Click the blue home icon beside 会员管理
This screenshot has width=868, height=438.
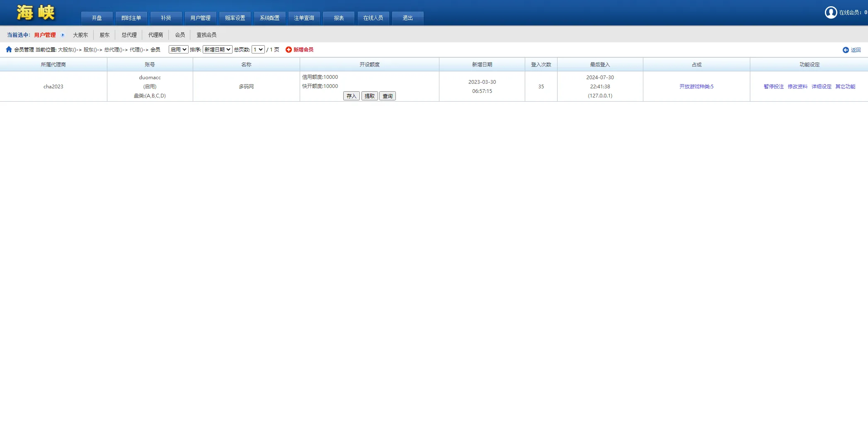9,49
